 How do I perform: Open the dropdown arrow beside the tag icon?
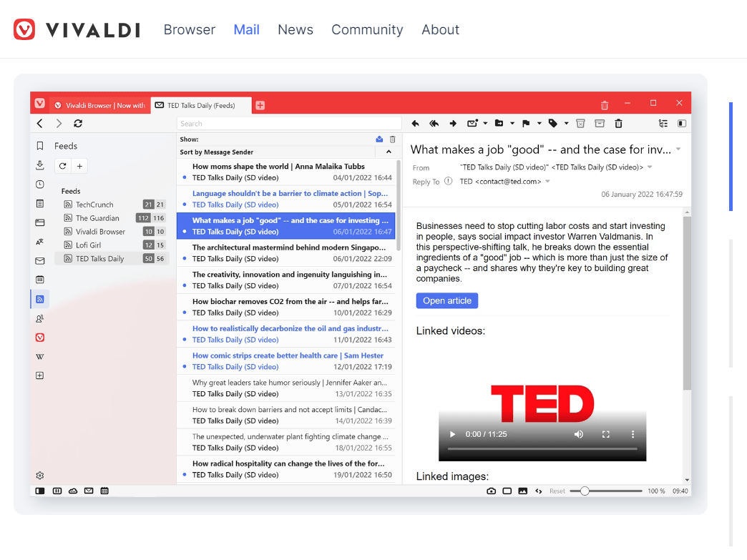(x=567, y=123)
